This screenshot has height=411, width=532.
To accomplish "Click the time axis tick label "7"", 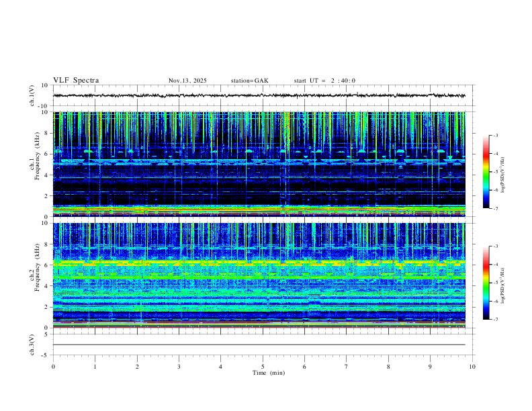I will [x=347, y=367].
